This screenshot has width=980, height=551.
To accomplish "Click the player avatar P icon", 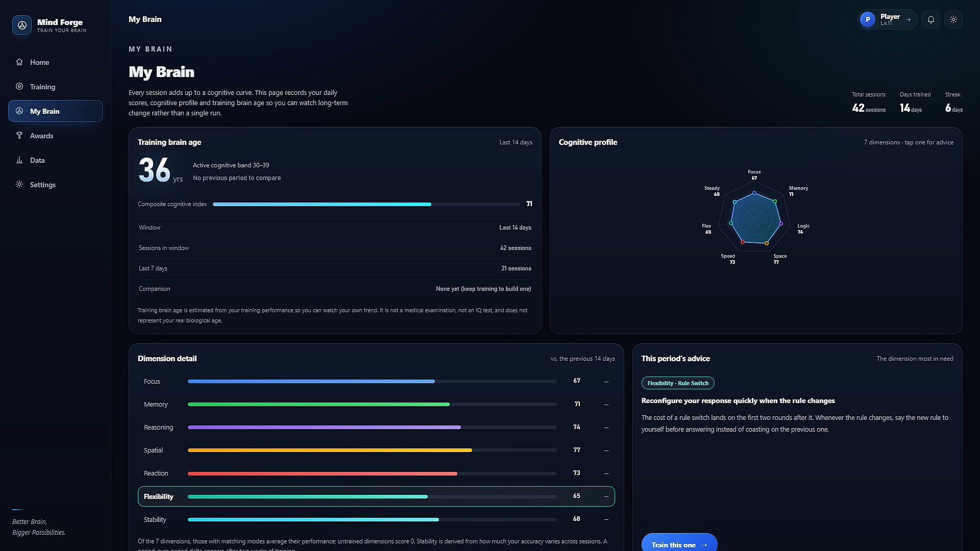I will [867, 19].
